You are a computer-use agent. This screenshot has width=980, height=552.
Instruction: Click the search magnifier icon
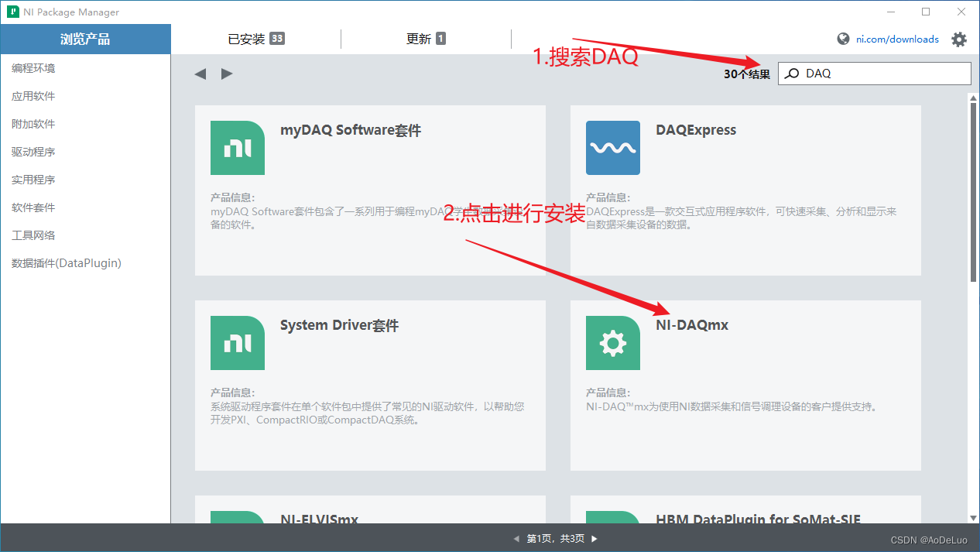[792, 74]
